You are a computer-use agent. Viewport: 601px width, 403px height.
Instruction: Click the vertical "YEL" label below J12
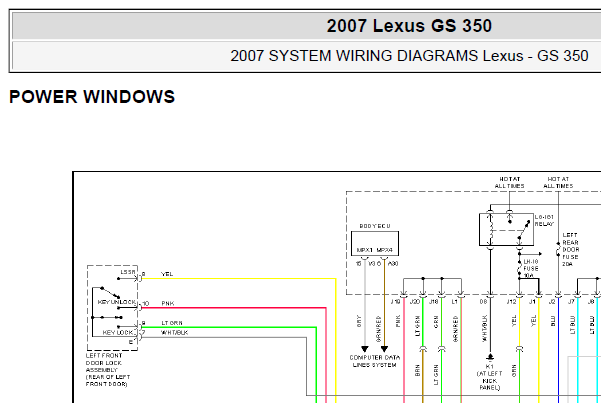pos(514,321)
